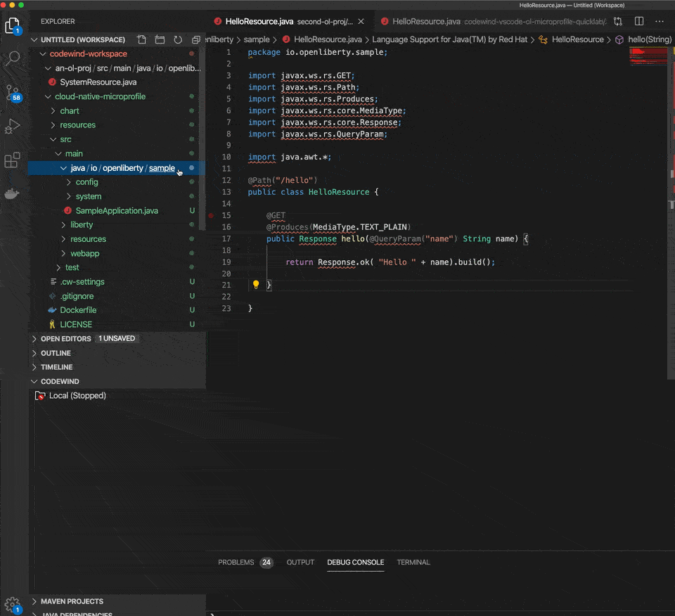This screenshot has width=675, height=616.
Task: Click New Folder icon in workspace header
Action: pyautogui.click(x=160, y=39)
